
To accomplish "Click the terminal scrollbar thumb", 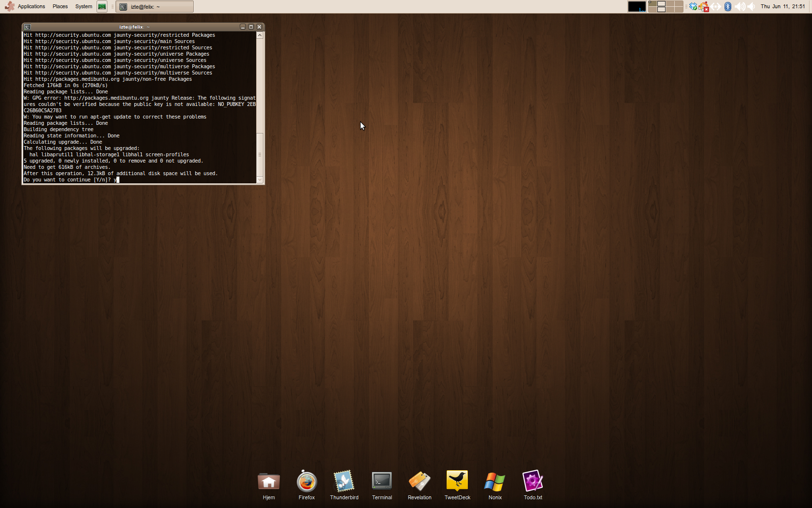I will [x=260, y=155].
